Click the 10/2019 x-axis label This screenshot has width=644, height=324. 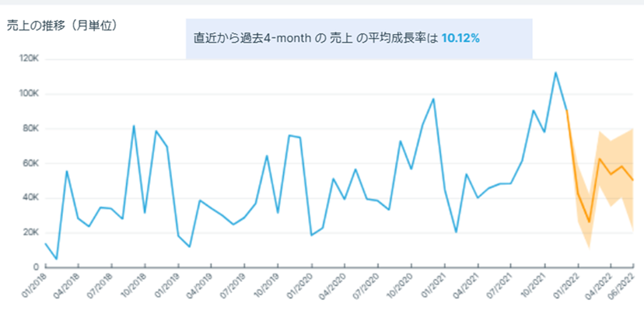(x=266, y=285)
